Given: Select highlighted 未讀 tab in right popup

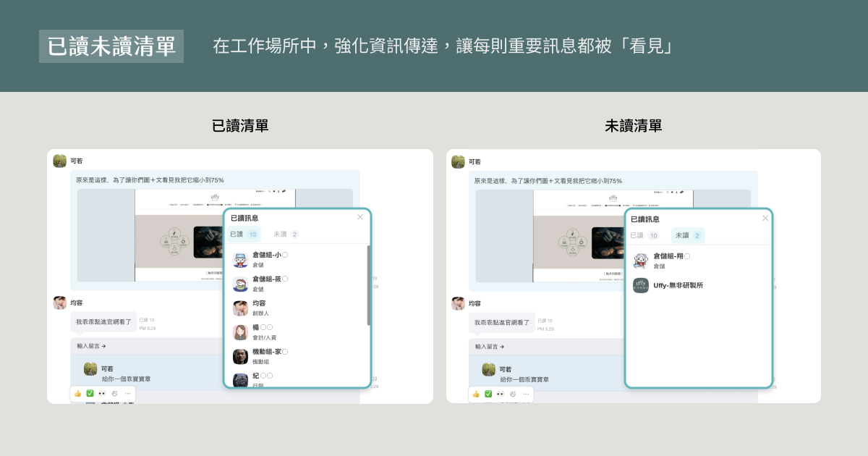Looking at the screenshot, I should point(688,235).
